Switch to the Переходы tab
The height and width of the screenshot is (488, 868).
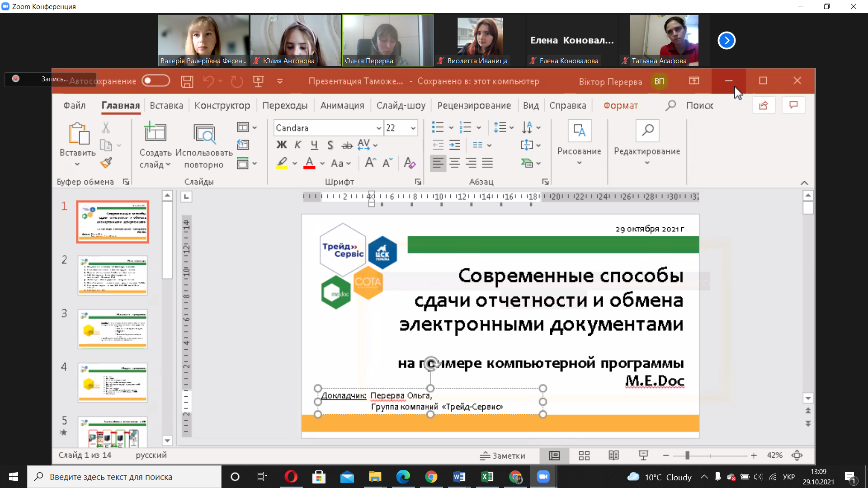pos(285,106)
